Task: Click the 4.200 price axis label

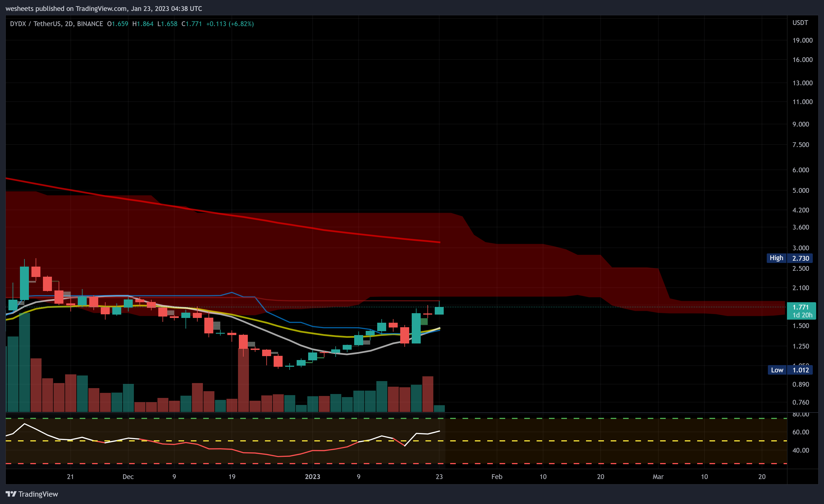Action: [x=801, y=210]
